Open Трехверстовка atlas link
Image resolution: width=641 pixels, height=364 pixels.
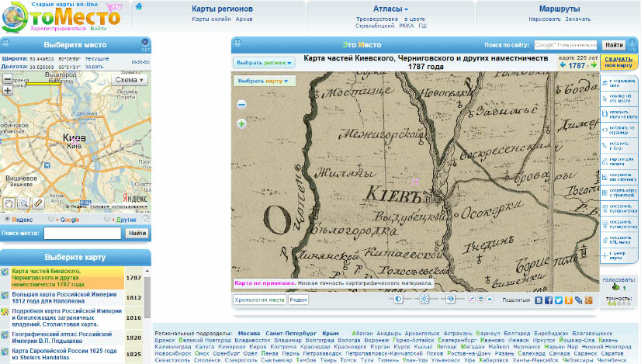(376, 19)
